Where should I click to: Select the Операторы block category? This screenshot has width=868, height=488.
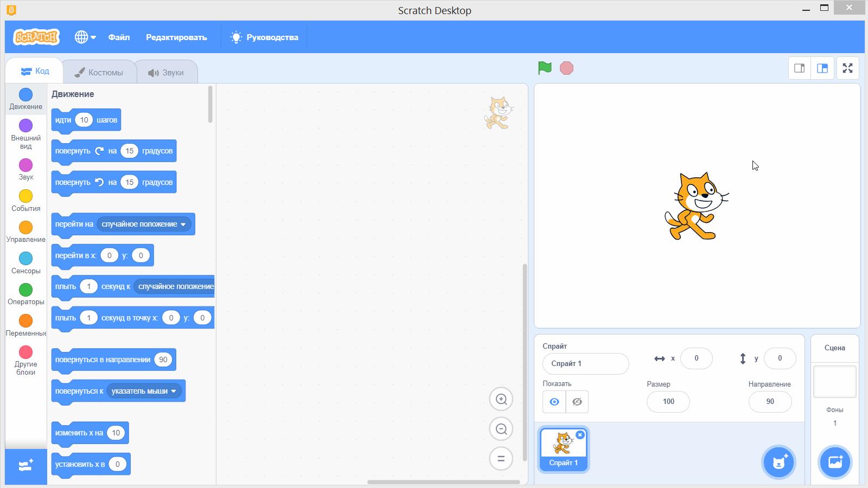pos(25,294)
